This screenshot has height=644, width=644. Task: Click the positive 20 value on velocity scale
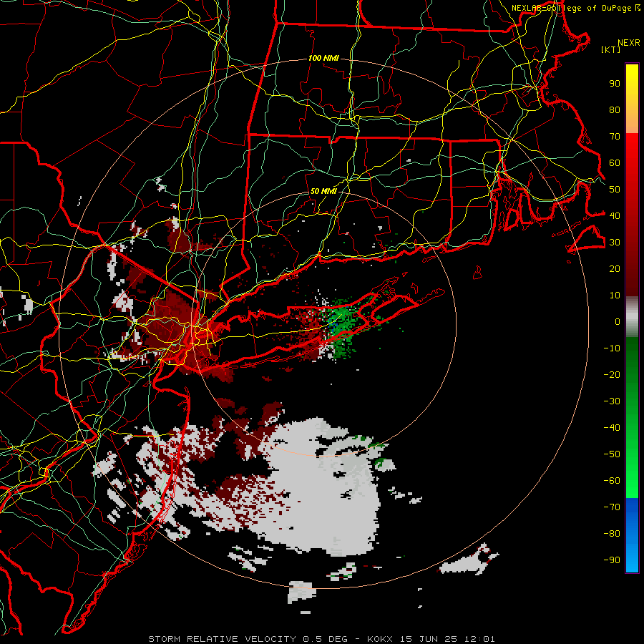pyautogui.click(x=615, y=268)
